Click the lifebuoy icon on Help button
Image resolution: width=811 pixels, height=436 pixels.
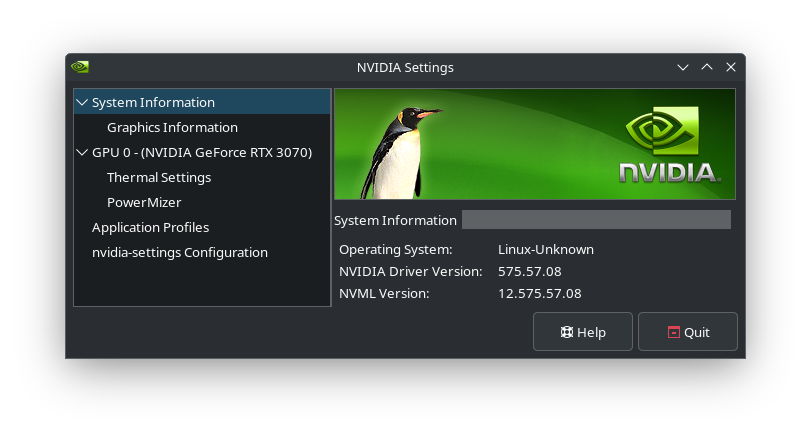click(x=566, y=332)
